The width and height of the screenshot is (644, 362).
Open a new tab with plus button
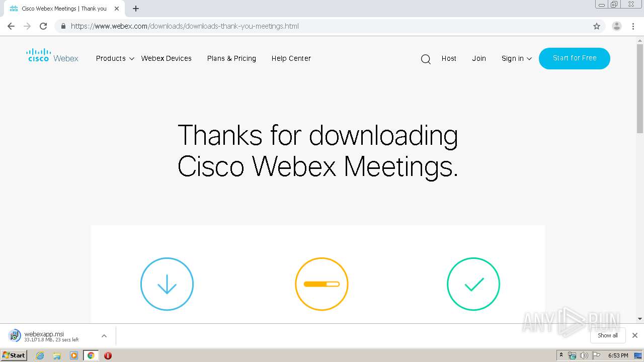(136, 9)
